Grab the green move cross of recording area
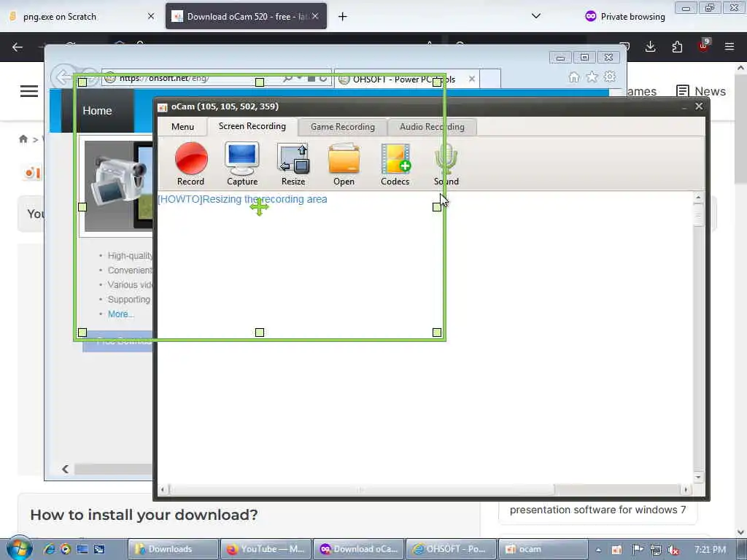Image resolution: width=747 pixels, height=560 pixels. coord(259,206)
